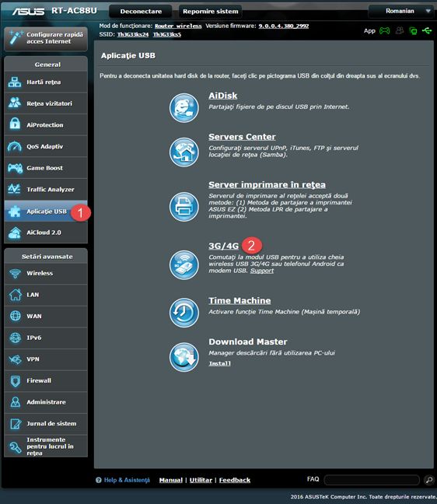
Task: Open the Romanian language dropdown
Action: click(402, 11)
